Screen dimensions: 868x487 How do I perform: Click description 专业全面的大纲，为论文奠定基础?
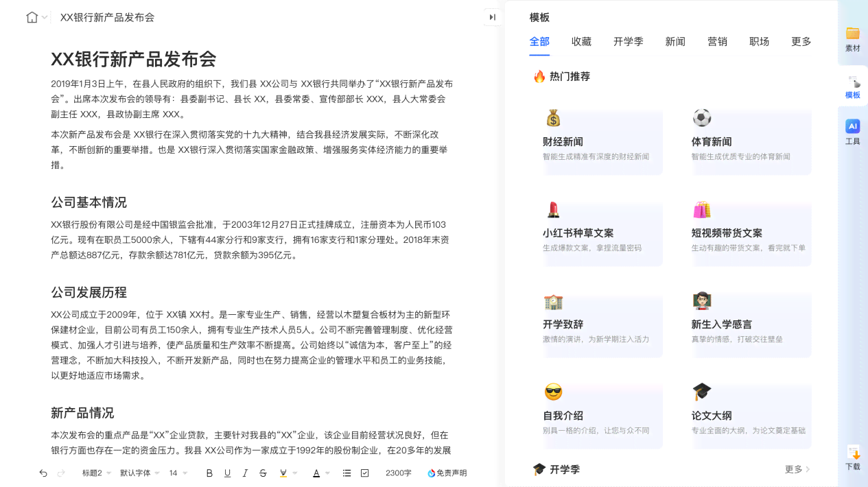(x=749, y=431)
